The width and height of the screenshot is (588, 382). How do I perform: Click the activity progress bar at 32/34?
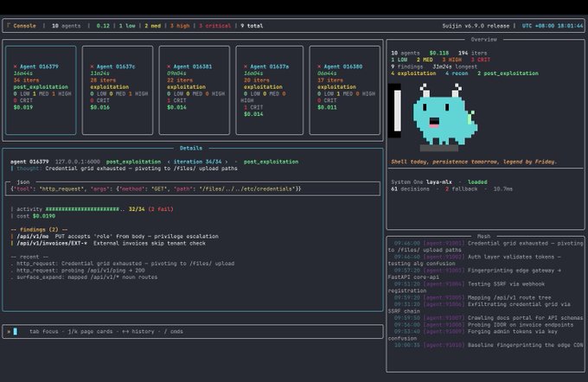point(85,209)
